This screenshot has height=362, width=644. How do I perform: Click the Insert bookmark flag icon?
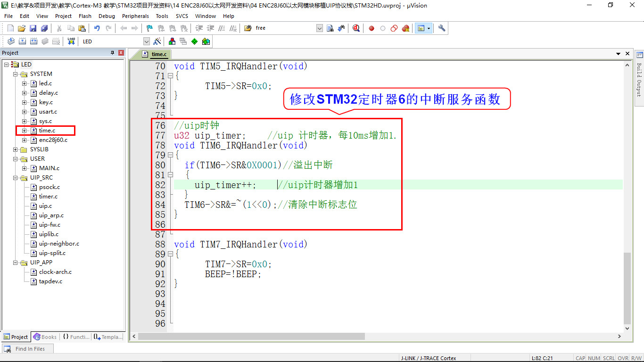(x=149, y=28)
